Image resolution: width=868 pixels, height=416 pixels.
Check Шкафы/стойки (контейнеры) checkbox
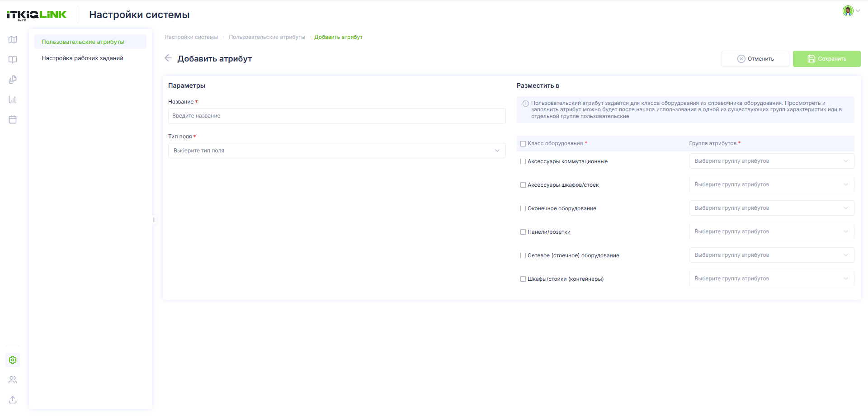(x=523, y=279)
